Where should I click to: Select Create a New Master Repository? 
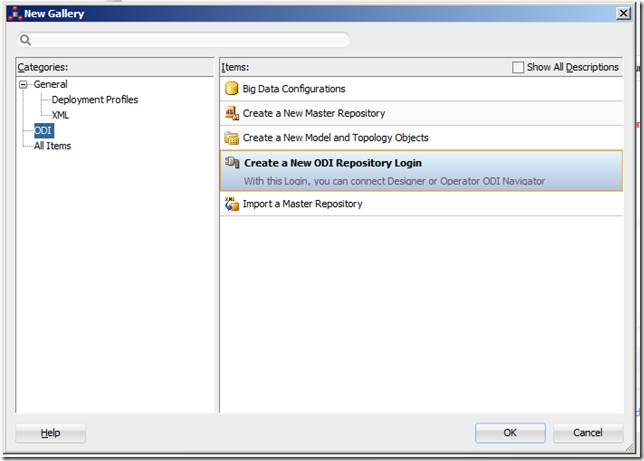421,113
